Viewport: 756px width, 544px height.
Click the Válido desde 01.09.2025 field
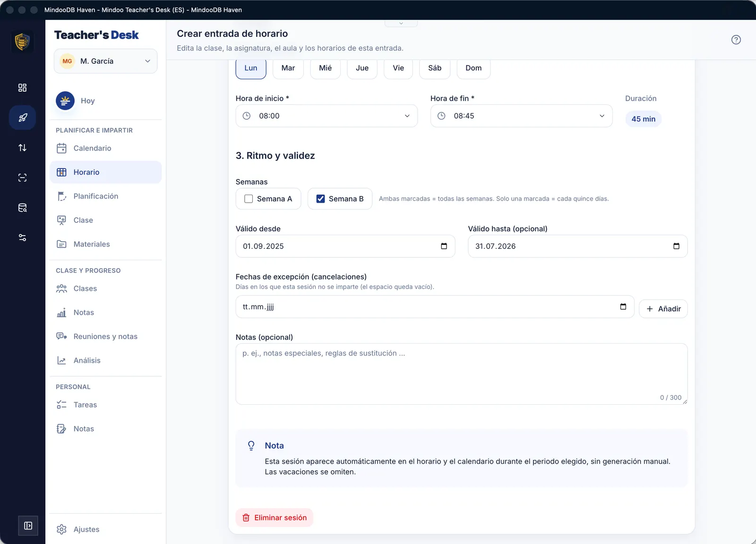pyautogui.click(x=345, y=246)
